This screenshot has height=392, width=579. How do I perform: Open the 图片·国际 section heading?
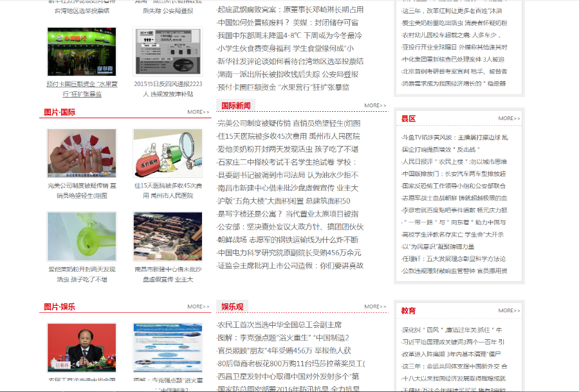coord(59,112)
